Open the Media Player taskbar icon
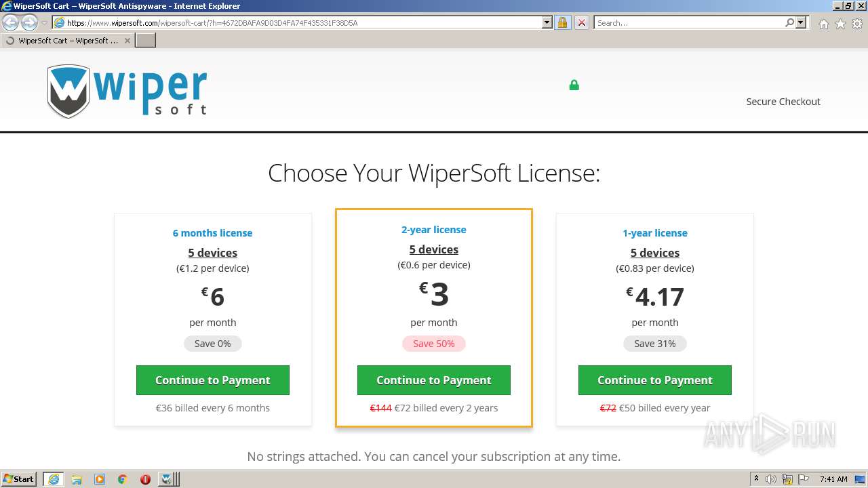This screenshot has height=488, width=868. 100,479
